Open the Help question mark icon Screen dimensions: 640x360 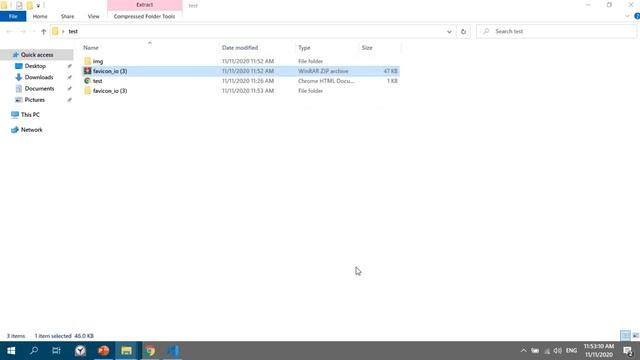tap(637, 16)
